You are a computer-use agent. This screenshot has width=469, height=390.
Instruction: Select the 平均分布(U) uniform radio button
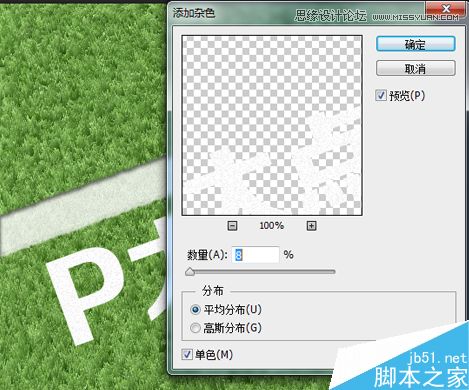pos(195,310)
